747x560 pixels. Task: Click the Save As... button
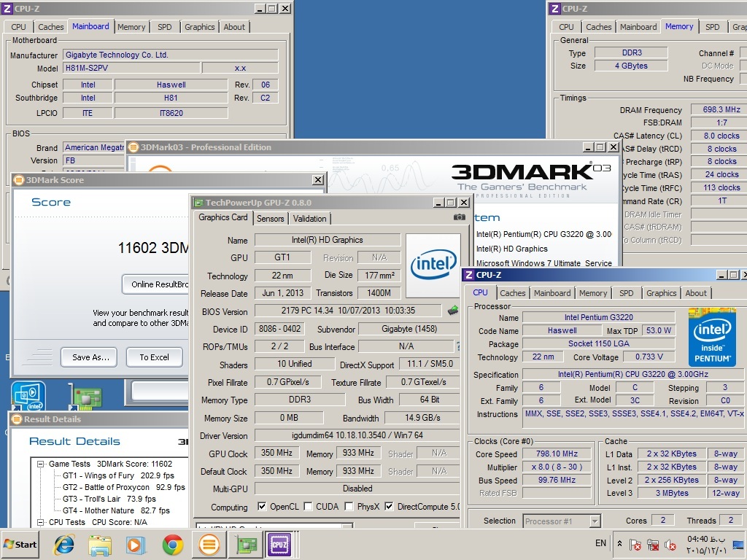click(89, 357)
